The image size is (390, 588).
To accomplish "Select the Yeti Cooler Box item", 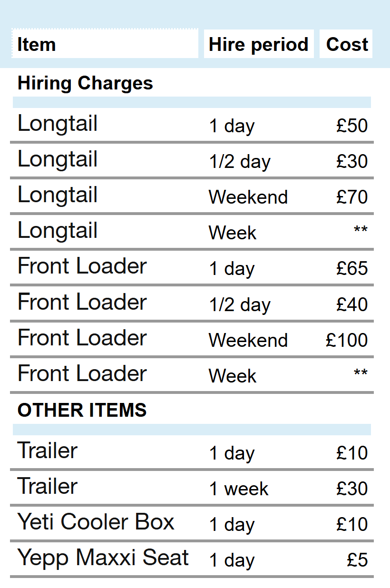I will pyautogui.click(x=96, y=522).
